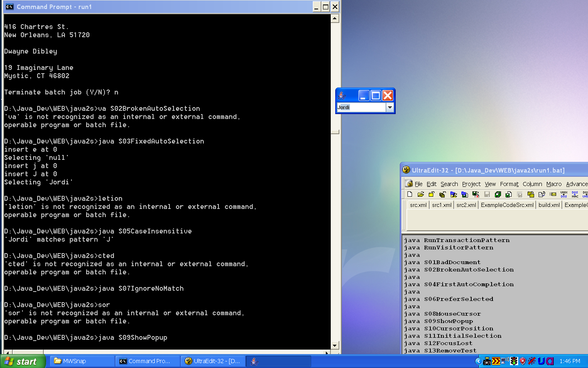Click the Save to FTP icon in UltraEdit
The height and width of the screenshot is (368, 588).
tap(464, 194)
